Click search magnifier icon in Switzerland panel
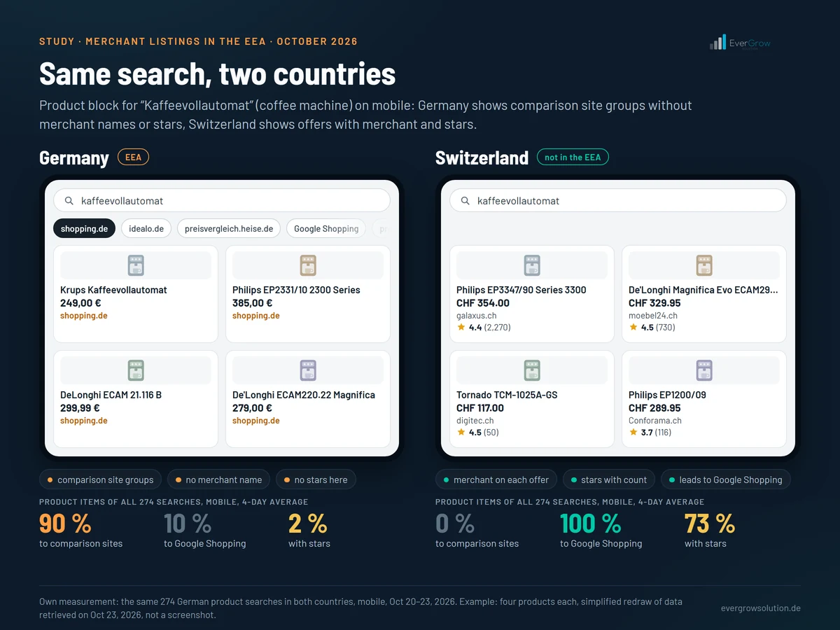Screen dimensions: 840x630 point(465,201)
